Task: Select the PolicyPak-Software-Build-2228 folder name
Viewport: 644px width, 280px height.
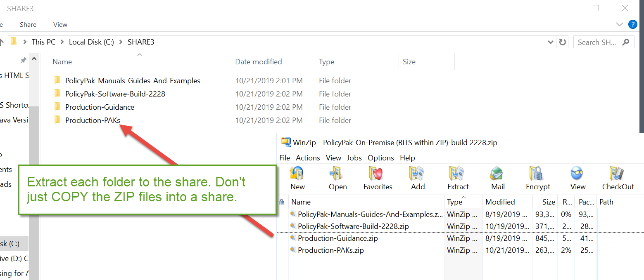Action: 115,94
